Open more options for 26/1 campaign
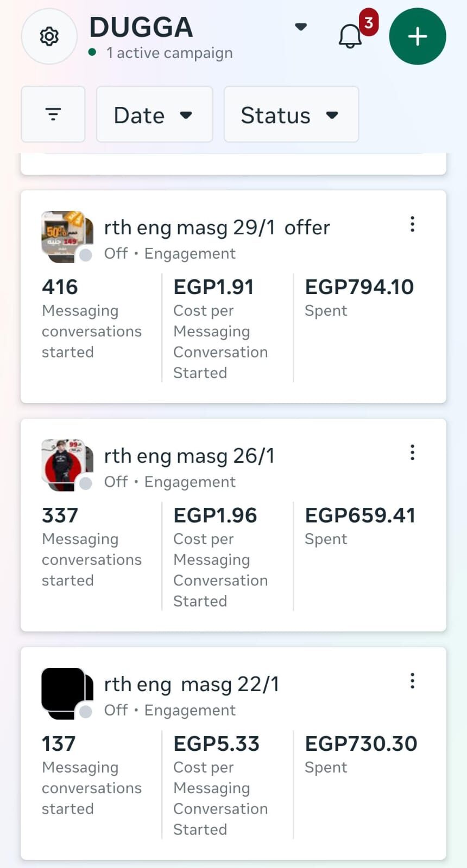 (x=413, y=452)
